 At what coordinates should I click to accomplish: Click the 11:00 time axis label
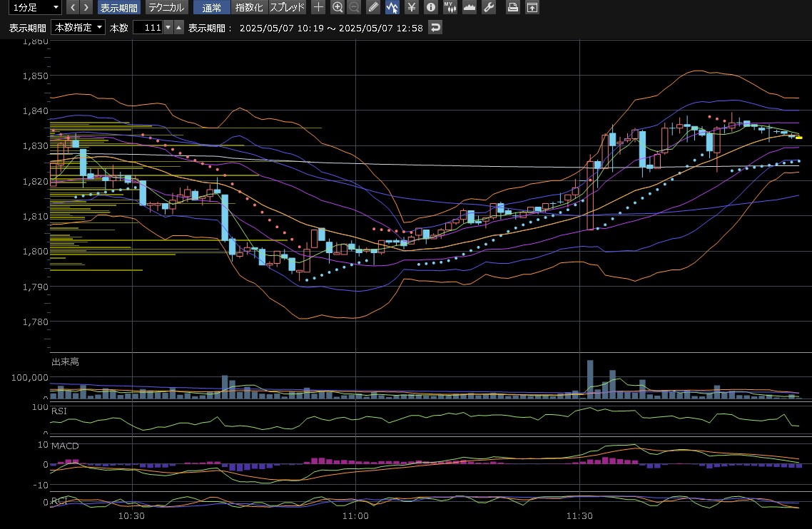coord(356,515)
